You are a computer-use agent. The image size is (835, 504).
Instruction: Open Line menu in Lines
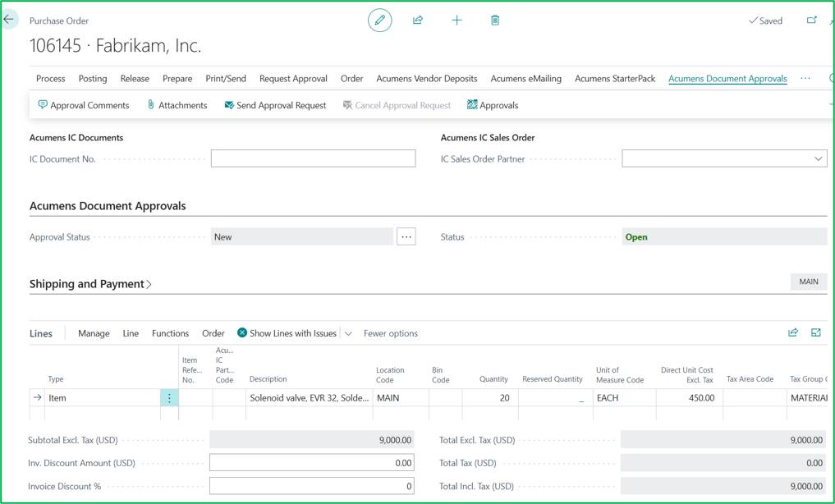pyautogui.click(x=131, y=333)
